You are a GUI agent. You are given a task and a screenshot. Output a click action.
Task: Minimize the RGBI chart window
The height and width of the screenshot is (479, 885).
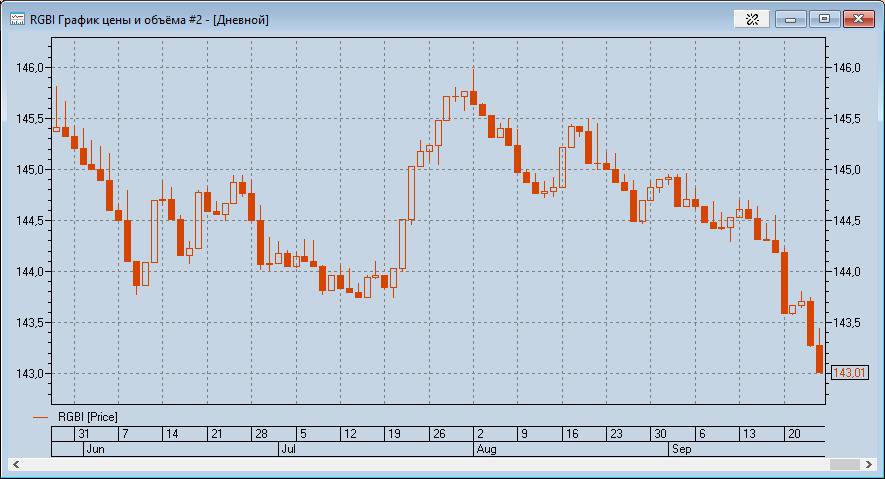click(791, 19)
